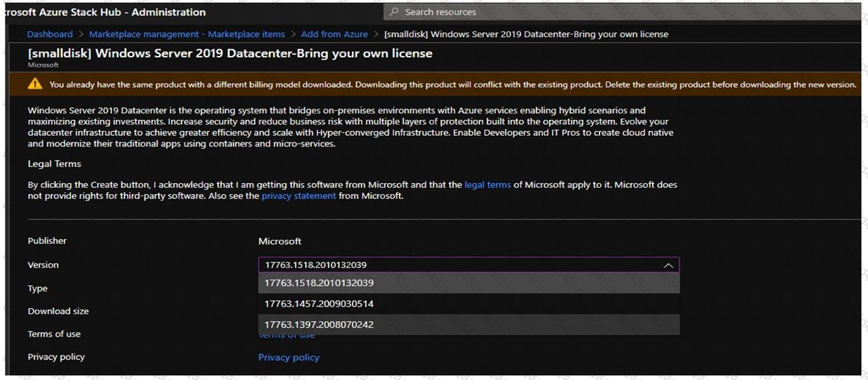Click the [smalldisk] breadcrumb current item

click(526, 34)
